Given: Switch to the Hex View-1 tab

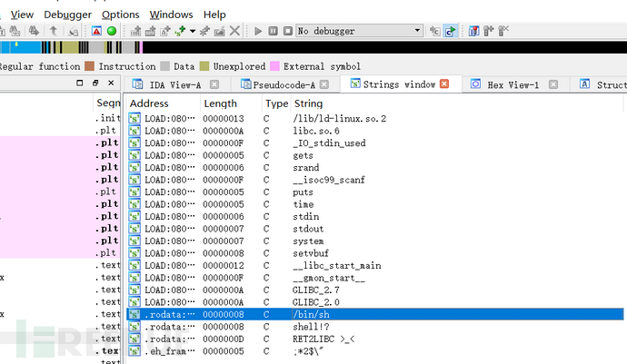Looking at the screenshot, I should (511, 84).
